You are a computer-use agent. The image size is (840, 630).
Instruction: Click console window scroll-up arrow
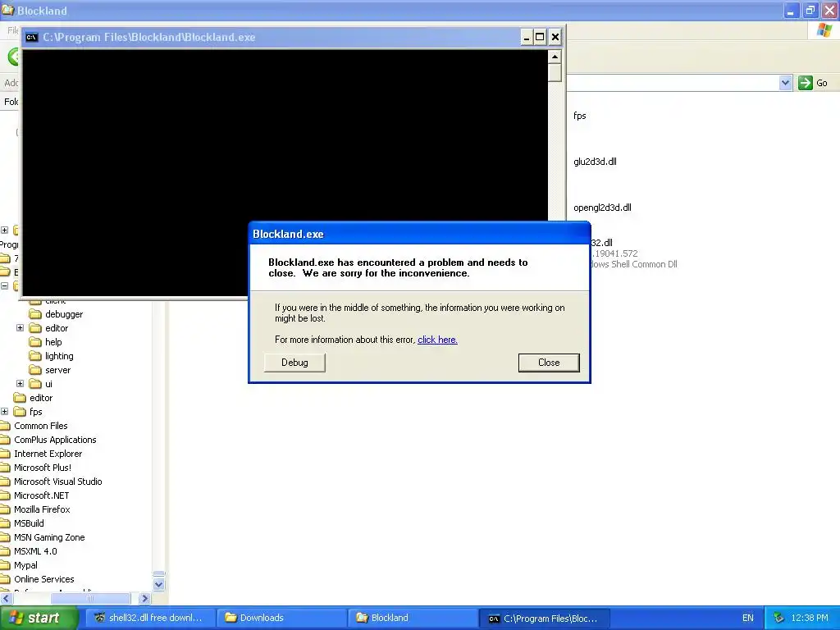point(555,57)
